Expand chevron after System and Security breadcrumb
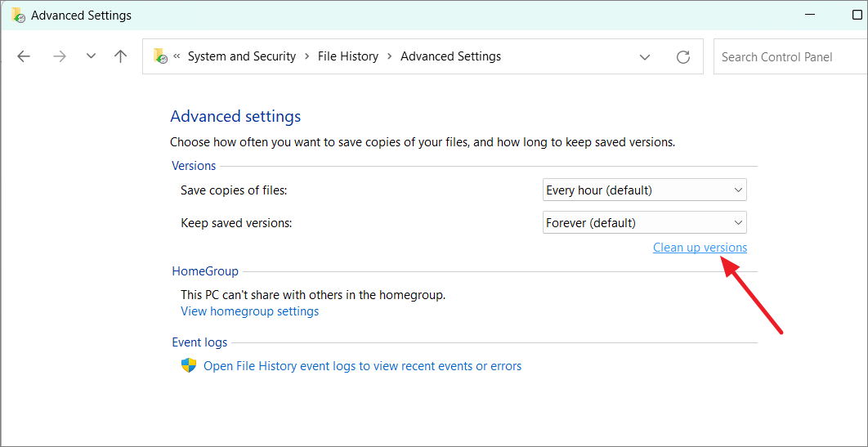Screen dimensions: 868x447 tap(307, 56)
